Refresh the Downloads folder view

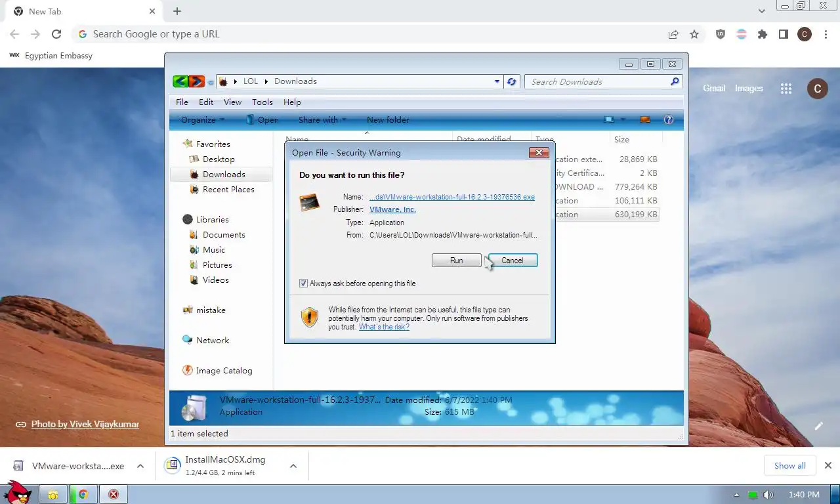[x=512, y=82]
